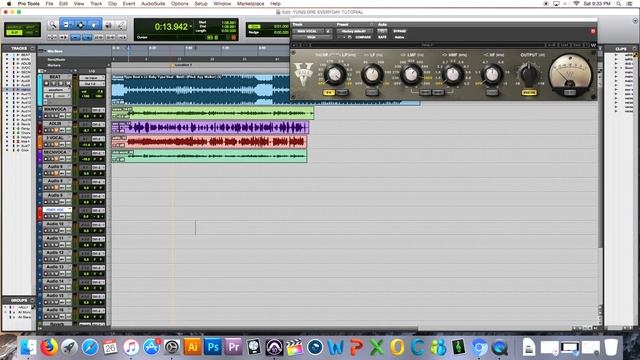640x360 pixels.
Task: Open the Options menu
Action: (180, 3)
